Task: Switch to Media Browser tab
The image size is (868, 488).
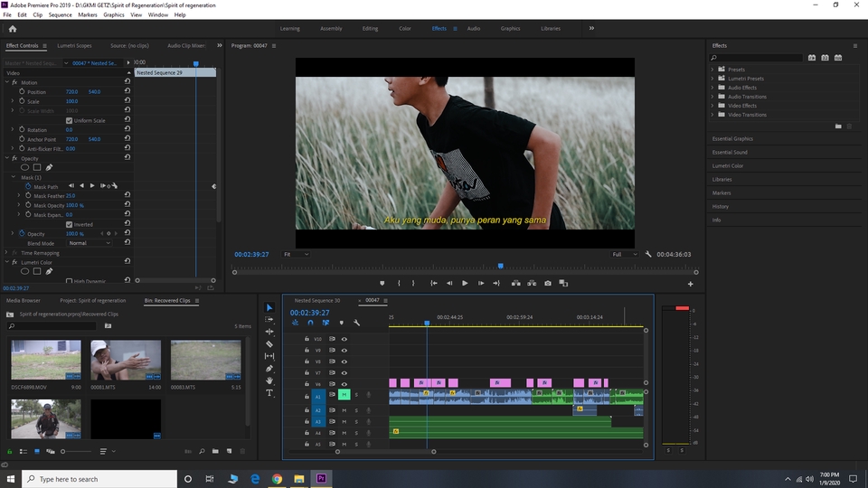Action: (x=24, y=300)
